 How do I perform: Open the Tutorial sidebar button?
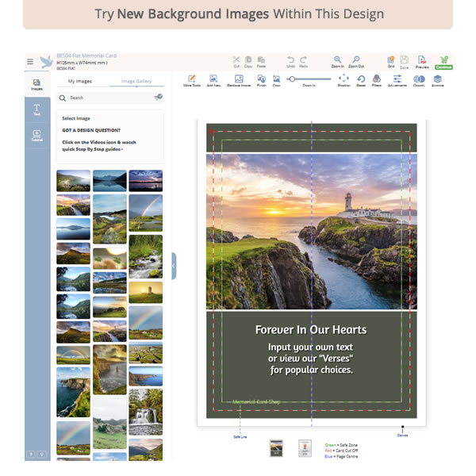point(36,136)
